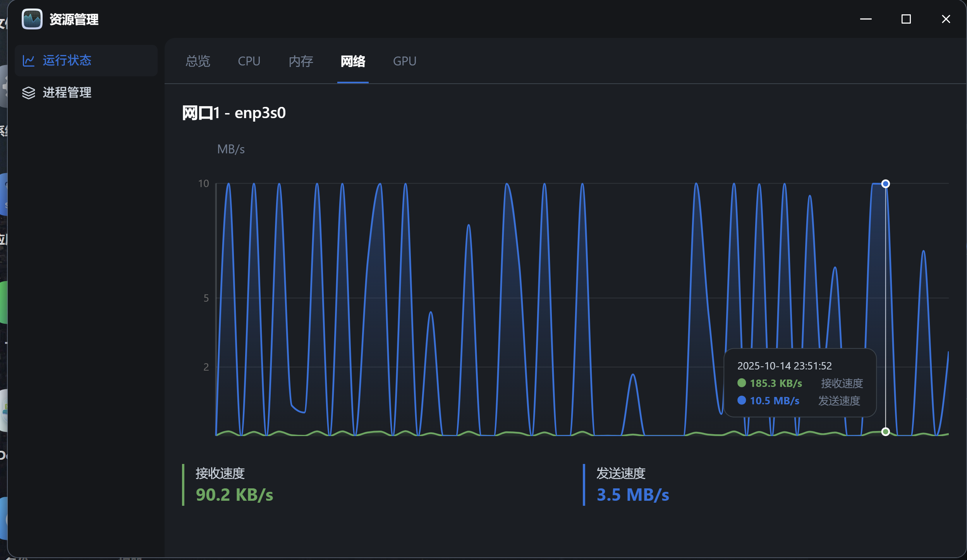Viewport: 967px width, 560px height.
Task: Switch to the CPU tab
Action: (x=249, y=61)
